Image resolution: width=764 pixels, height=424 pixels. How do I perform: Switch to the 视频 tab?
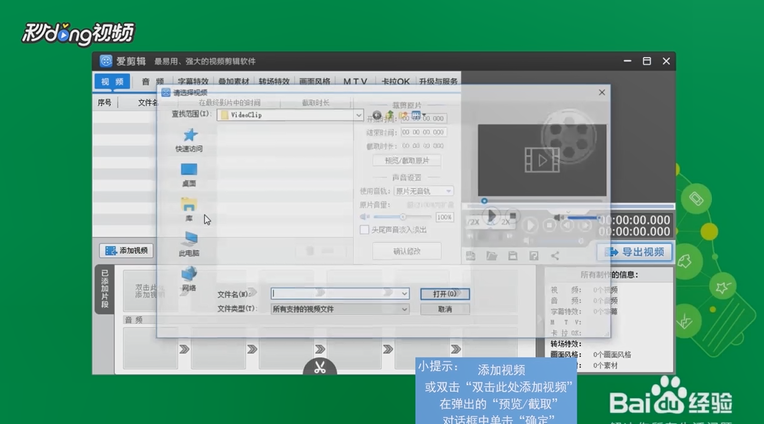pos(113,81)
